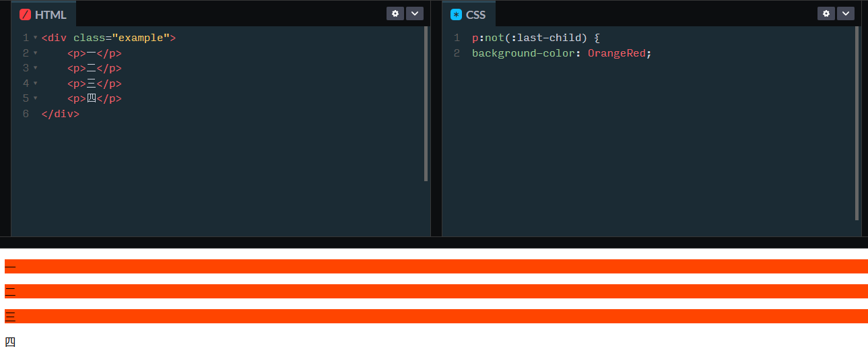Expand the HTML panel chevron menu

(414, 13)
